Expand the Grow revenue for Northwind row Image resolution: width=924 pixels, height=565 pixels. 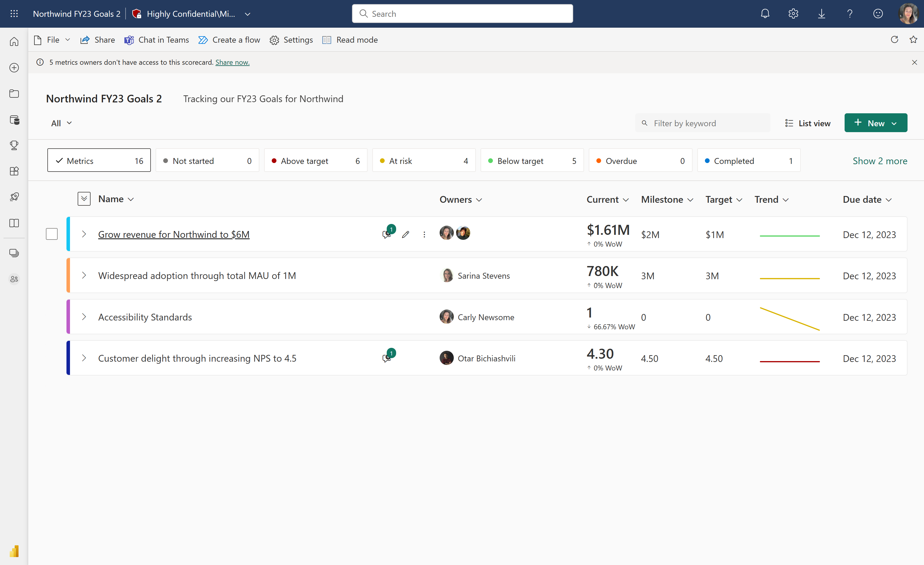[84, 234]
